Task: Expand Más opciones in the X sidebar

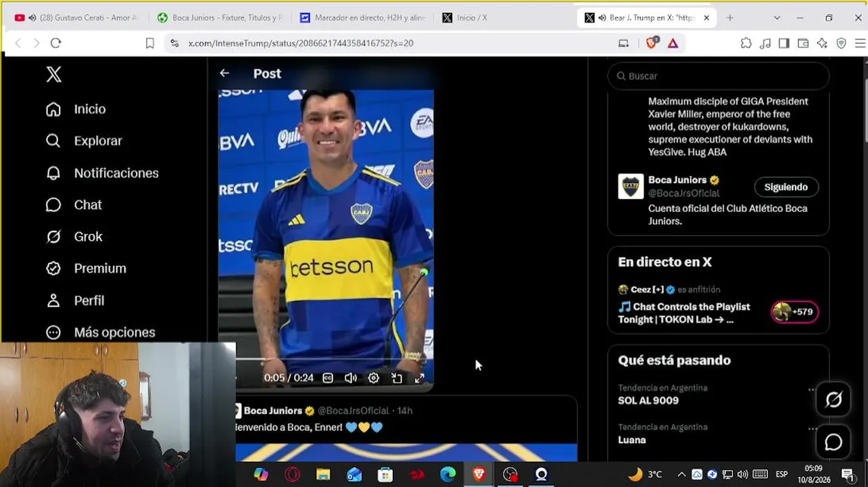Action: pyautogui.click(x=100, y=332)
